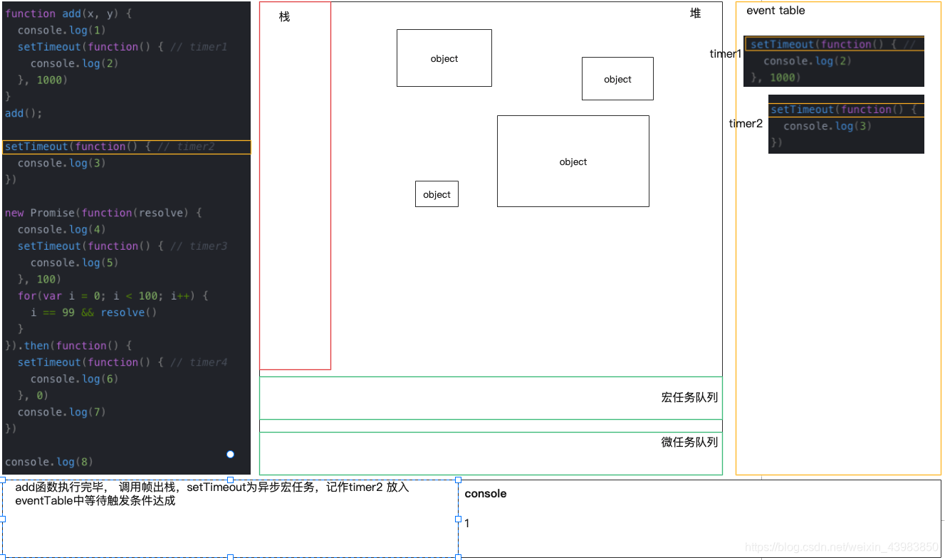Select the "i == 99 && resolve()" line
Screen dimensions: 945x560
[93, 312]
